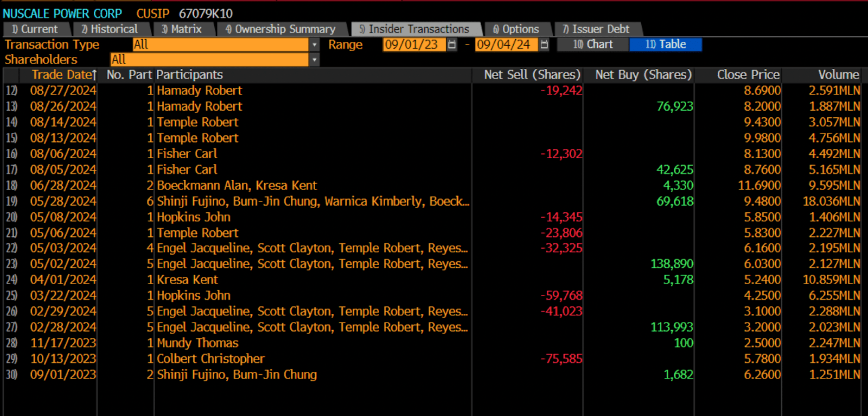Sort by Volume column header
The width and height of the screenshot is (868, 416).
tap(839, 75)
